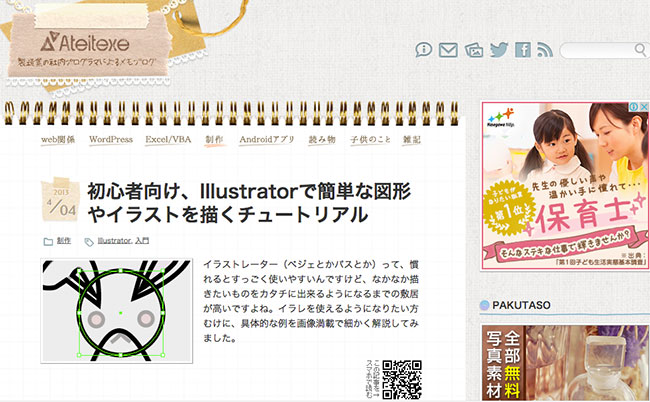Screen dimensions: 650x402
Task: Open the Androidアプリ menu item
Action: pos(267,140)
